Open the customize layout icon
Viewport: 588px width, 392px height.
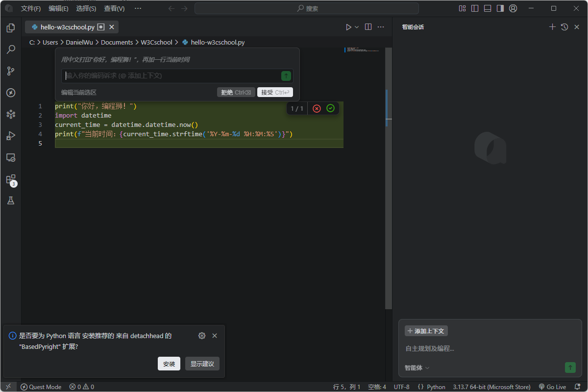click(462, 8)
